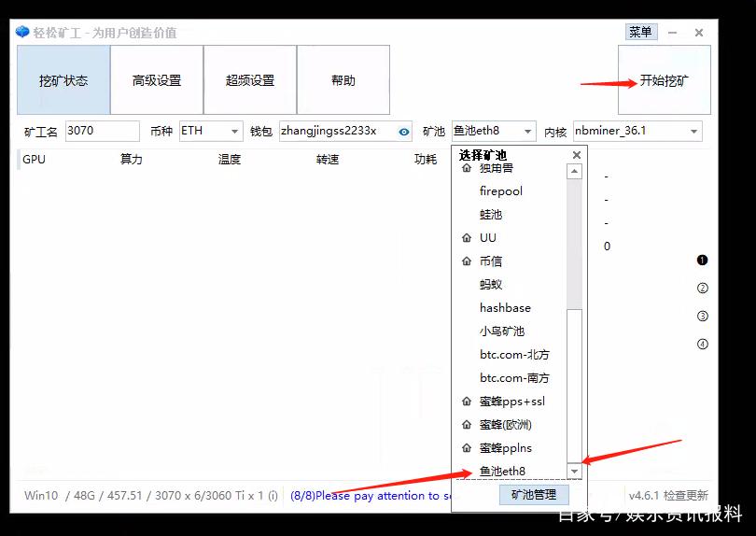Viewport: 756px width, 536px height.
Task: Minimize the 轻松矿工 window
Action: 673,33
